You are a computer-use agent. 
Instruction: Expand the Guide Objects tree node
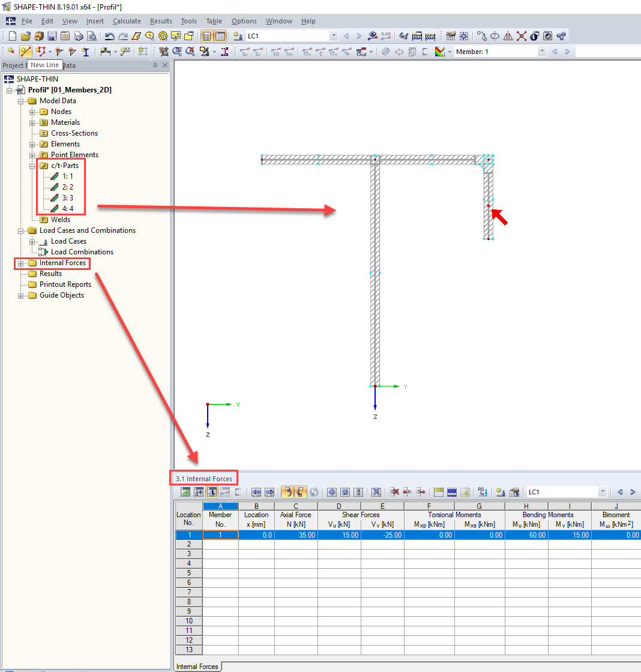[x=20, y=296]
